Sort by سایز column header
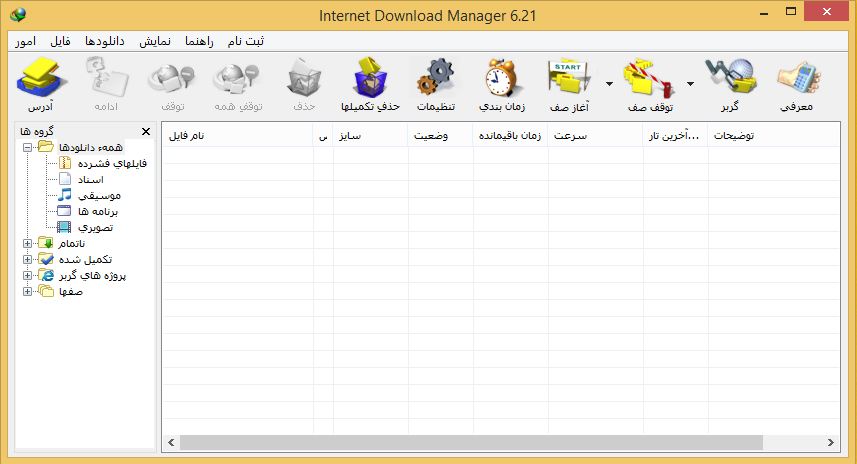This screenshot has height=464, width=857. (371, 136)
